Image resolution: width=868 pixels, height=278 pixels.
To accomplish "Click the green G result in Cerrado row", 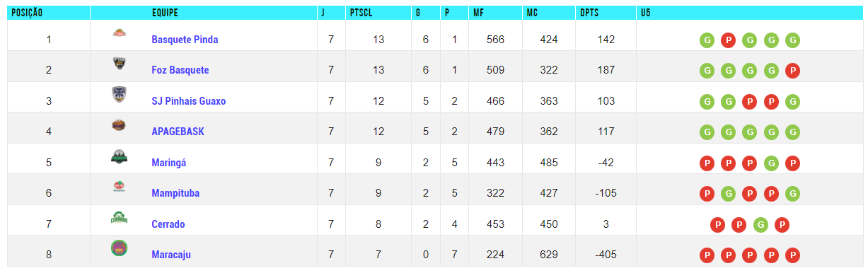I will (x=760, y=225).
